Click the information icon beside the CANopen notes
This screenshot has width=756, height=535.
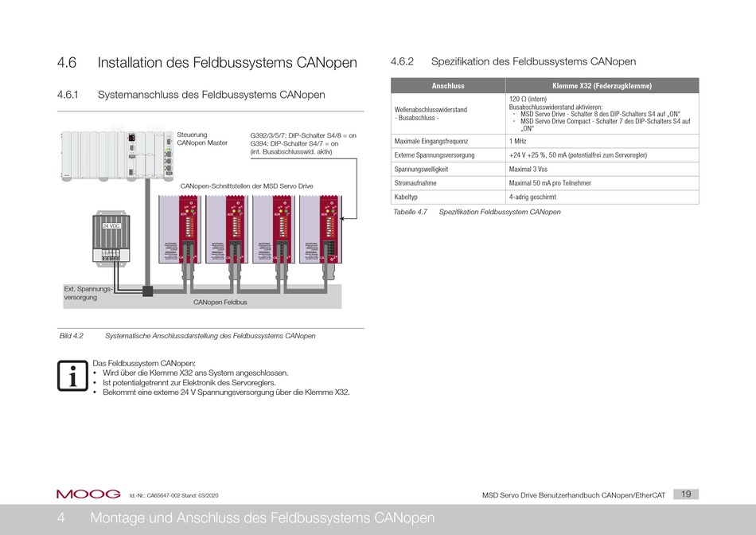72,376
